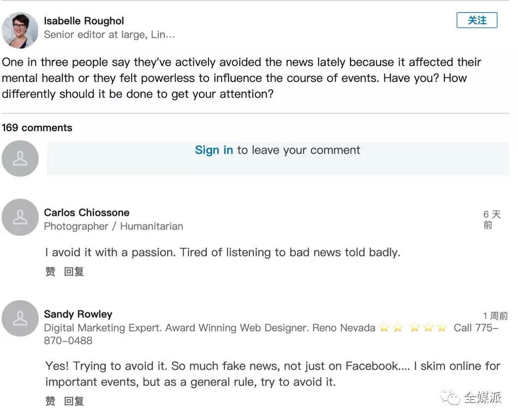This screenshot has width=518, height=420.
Task: Click Carlos Chiossone's avatar icon
Action: pyautogui.click(x=20, y=217)
